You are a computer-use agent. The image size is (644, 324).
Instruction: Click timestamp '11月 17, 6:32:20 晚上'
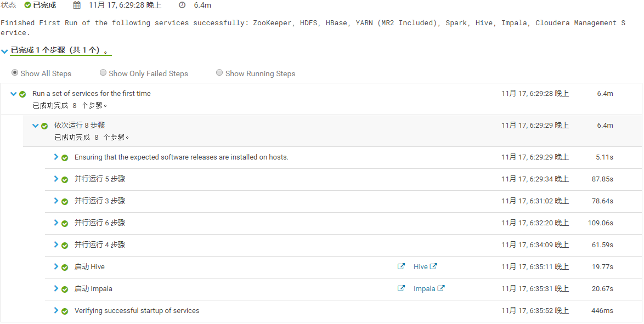coord(535,223)
